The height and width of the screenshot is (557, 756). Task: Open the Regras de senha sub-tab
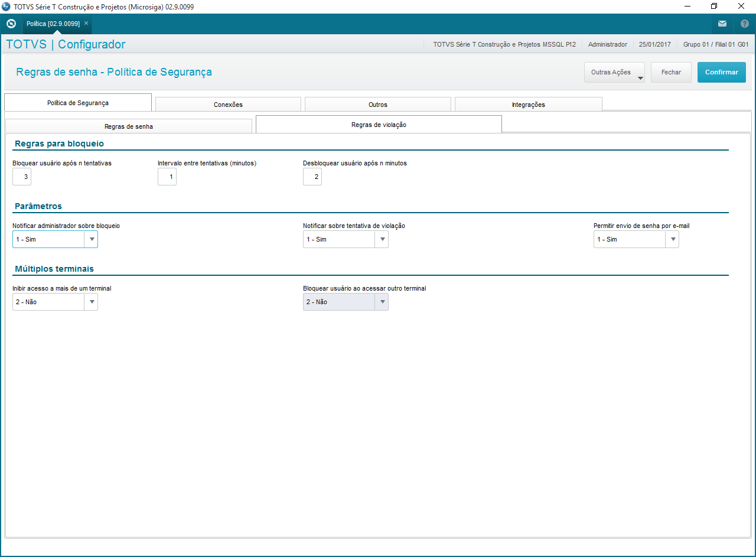coord(129,126)
